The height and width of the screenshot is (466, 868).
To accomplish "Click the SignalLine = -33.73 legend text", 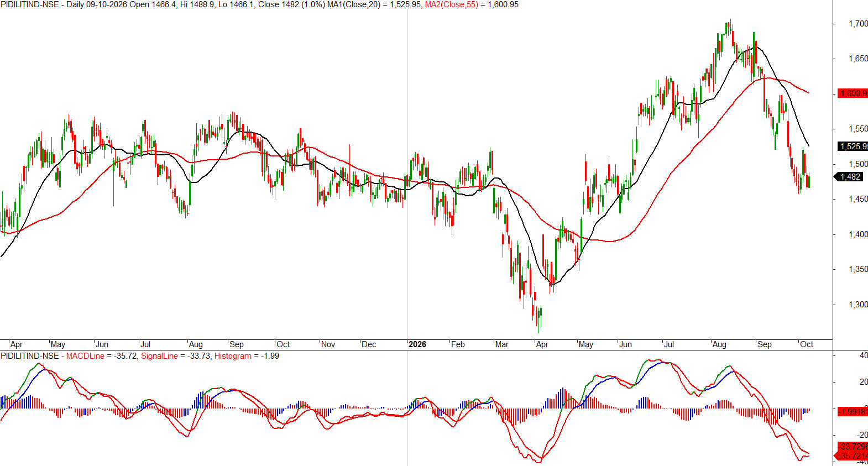I will pyautogui.click(x=176, y=356).
